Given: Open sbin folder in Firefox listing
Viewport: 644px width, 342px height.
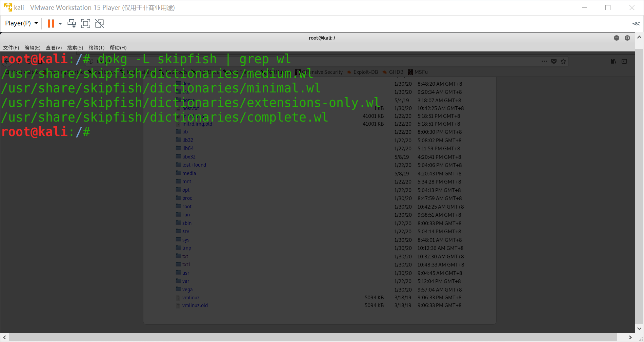Looking at the screenshot, I should [x=187, y=223].
